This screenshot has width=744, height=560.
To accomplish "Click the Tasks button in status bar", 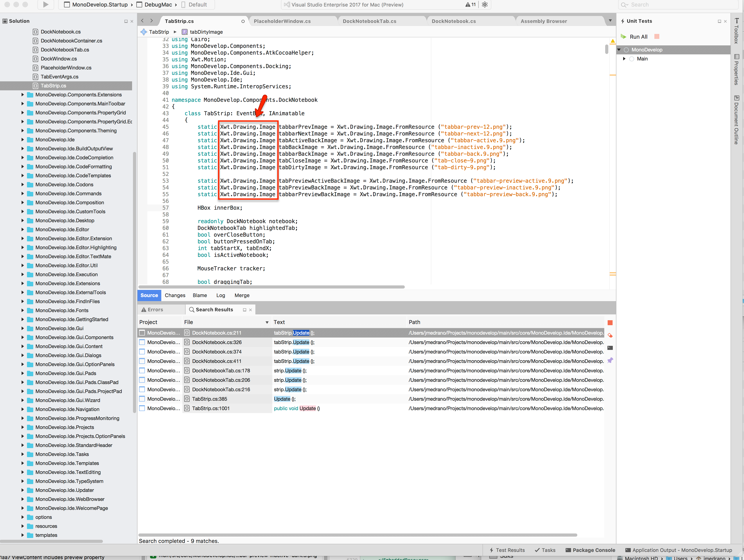I will click(545, 550).
